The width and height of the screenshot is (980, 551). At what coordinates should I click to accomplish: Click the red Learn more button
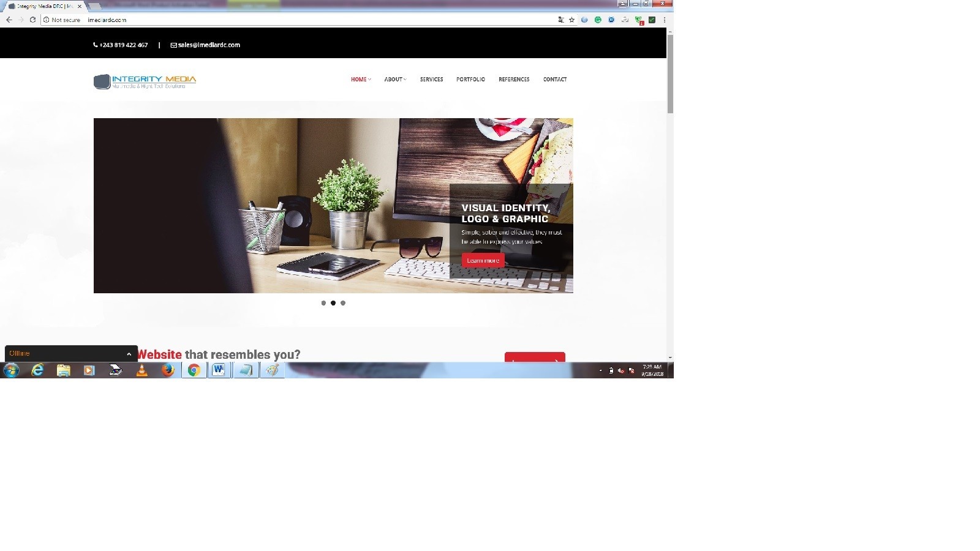[483, 260]
